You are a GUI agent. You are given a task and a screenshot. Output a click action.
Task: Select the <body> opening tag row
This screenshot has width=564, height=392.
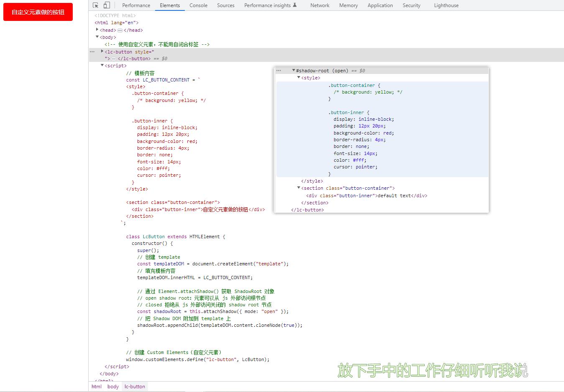(x=108, y=38)
